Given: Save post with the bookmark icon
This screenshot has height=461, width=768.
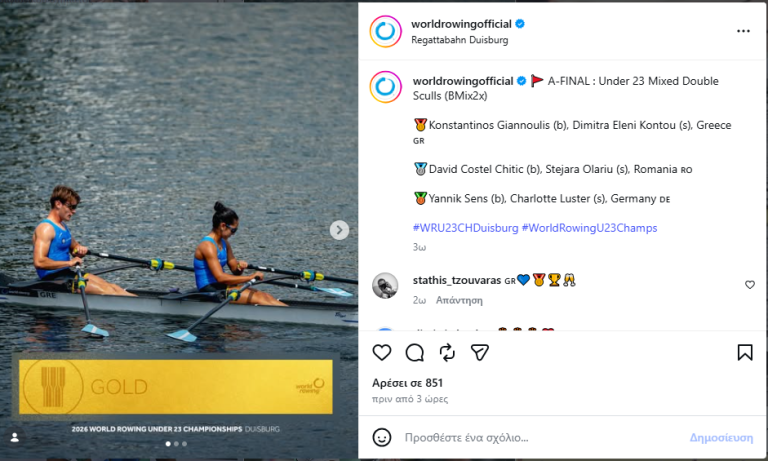Looking at the screenshot, I should (744, 352).
